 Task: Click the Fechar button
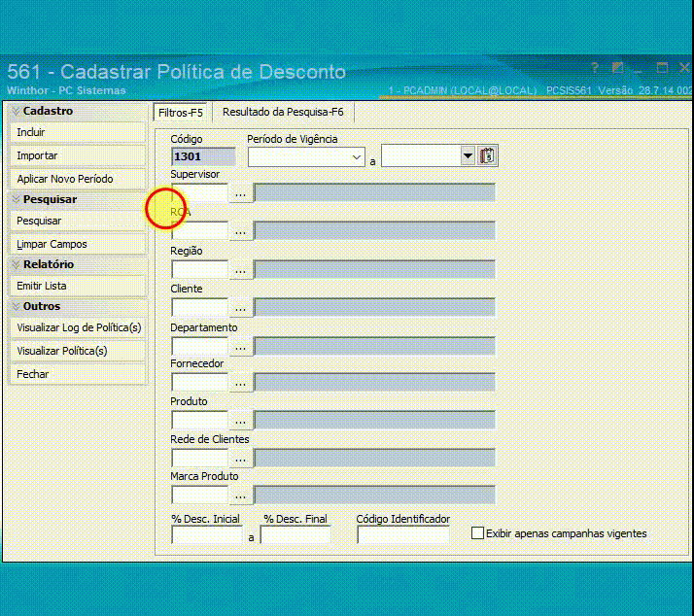(x=78, y=374)
